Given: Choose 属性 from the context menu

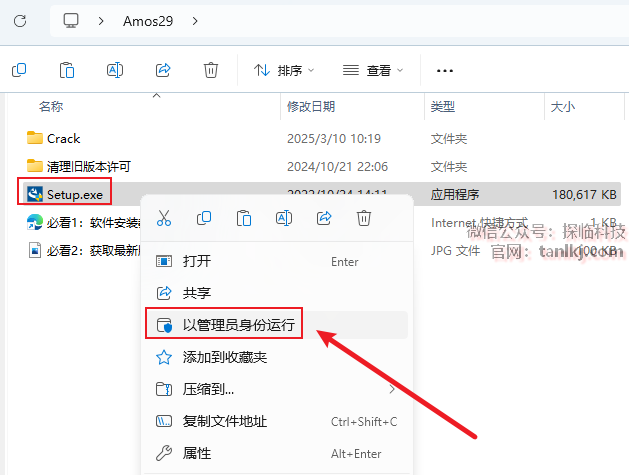Looking at the screenshot, I should (277, 454).
